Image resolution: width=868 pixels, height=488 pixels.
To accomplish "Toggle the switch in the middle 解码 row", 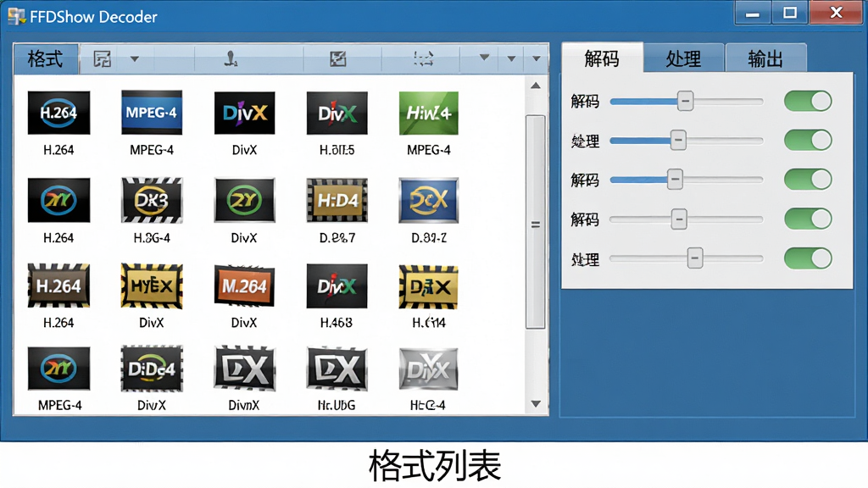I will point(808,180).
